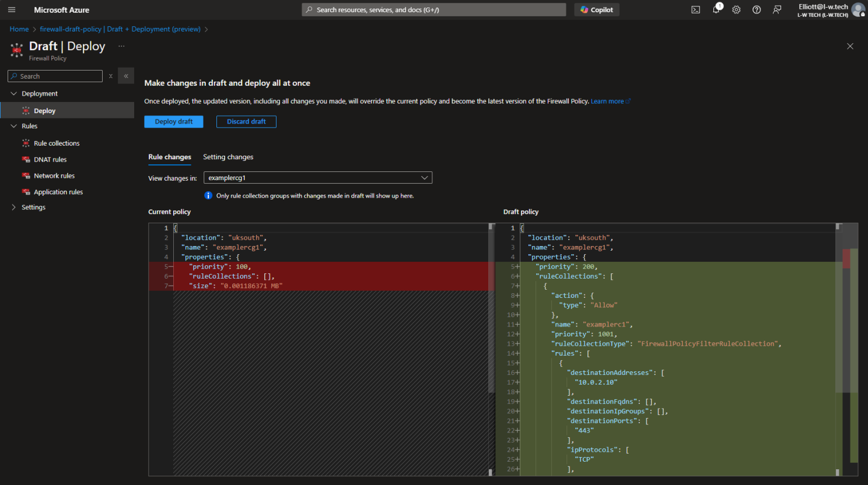Open firewall-draft-policy | Draft + Deployment breadcrumb
Viewport: 868px width, 485px height.
click(x=120, y=29)
